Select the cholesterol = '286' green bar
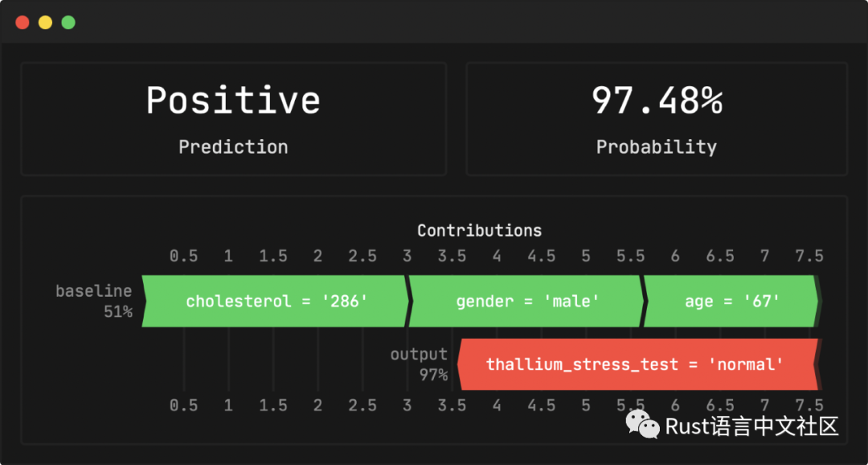868x465 pixels. [276, 301]
